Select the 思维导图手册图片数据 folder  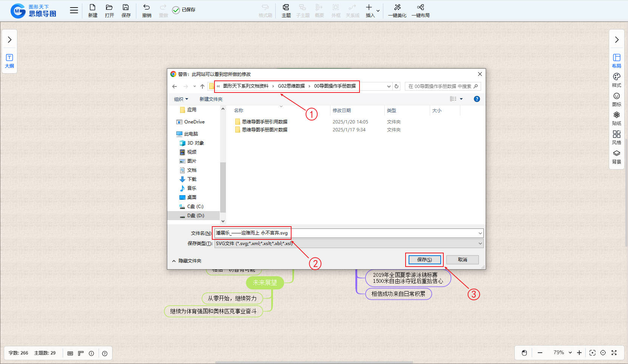[264, 130]
